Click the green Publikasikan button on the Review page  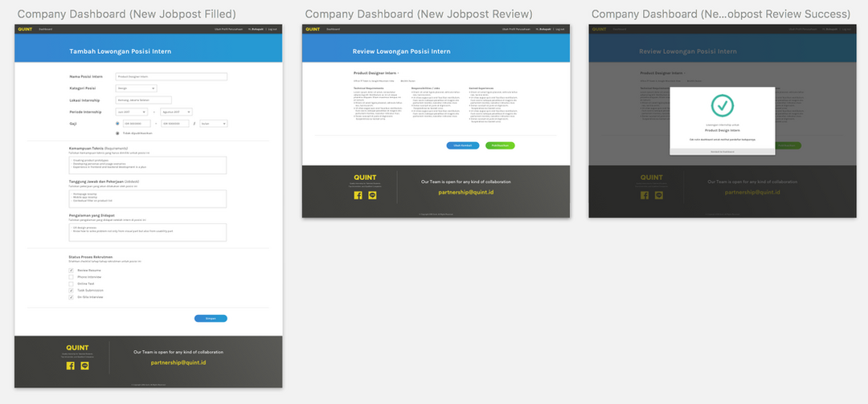coord(500,145)
